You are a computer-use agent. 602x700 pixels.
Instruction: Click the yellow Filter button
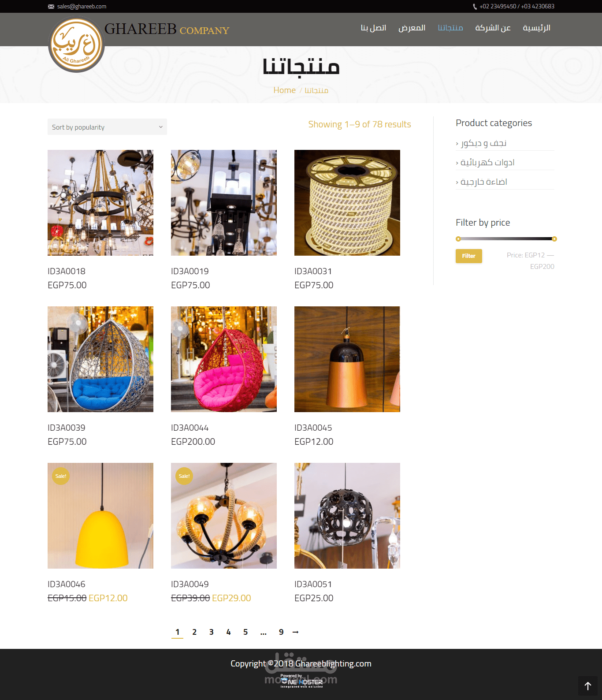469,256
